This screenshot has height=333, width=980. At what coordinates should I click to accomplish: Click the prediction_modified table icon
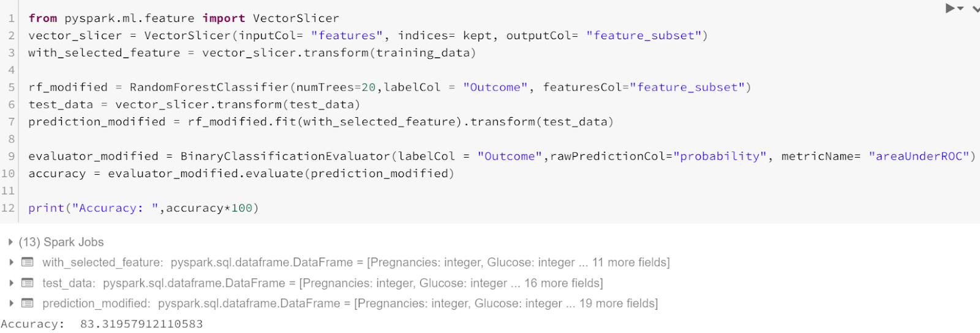pos(28,303)
